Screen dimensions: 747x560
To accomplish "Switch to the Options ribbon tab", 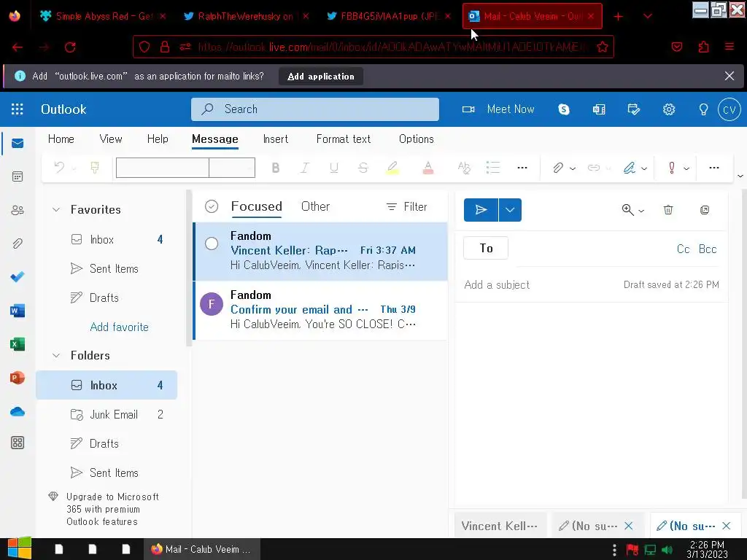I will coord(417,139).
